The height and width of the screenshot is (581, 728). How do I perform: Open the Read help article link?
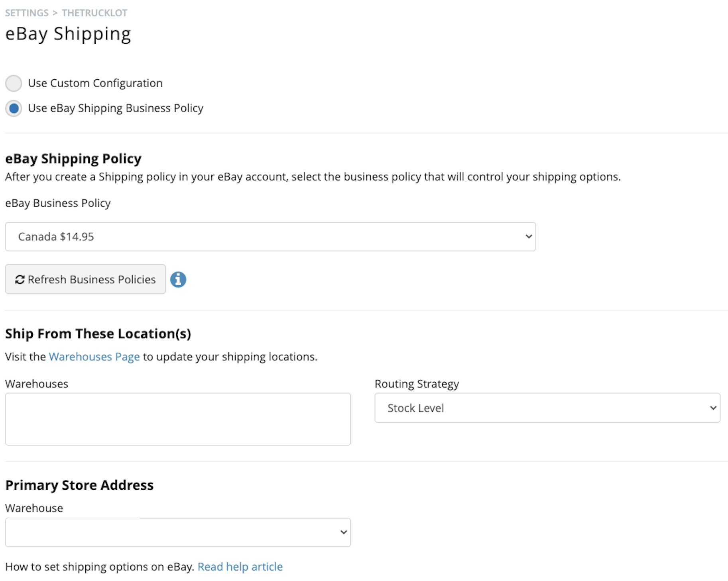point(240,567)
